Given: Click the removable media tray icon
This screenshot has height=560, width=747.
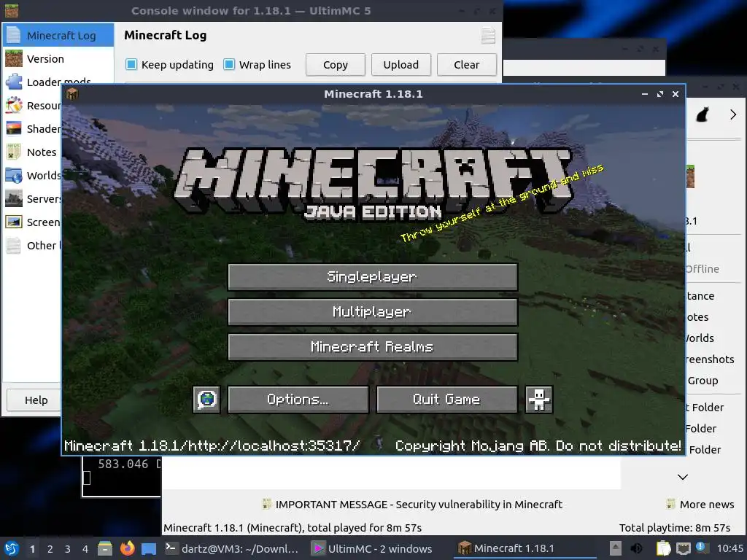Looking at the screenshot, I should click(x=616, y=548).
